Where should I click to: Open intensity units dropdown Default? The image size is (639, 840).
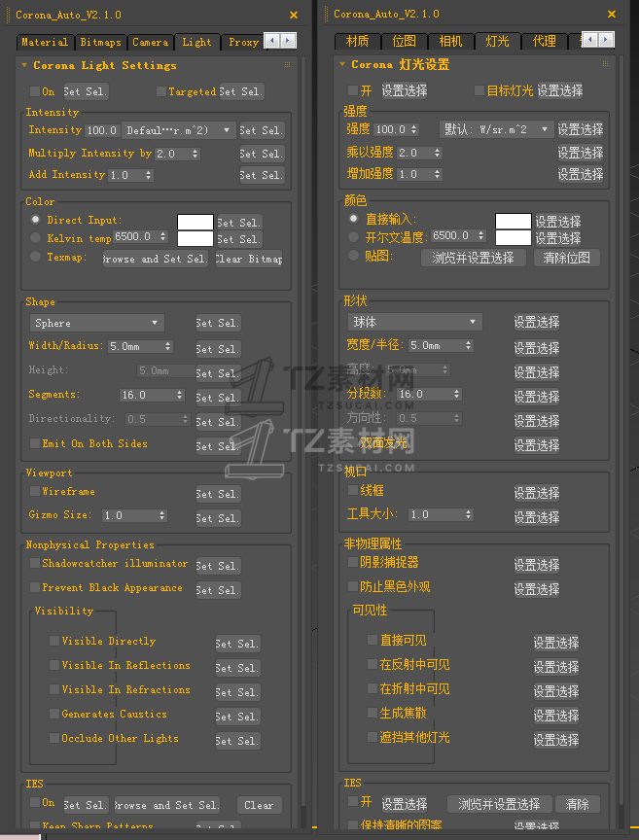coord(179,130)
